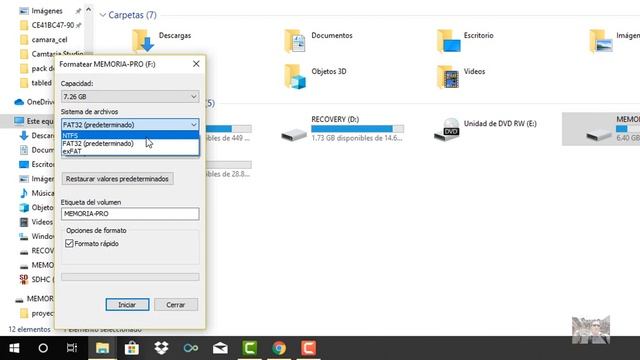Image resolution: width=640 pixels, height=360 pixels.
Task: Close the Formatear MEMORIA-PRO dialog
Action: pos(196,64)
